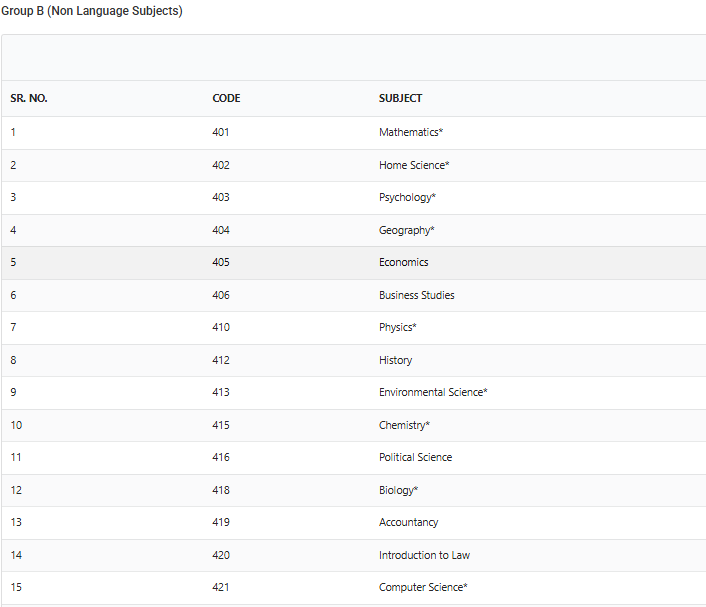Screen dimensions: 706x607
Task: Click the CODE column header
Action: click(x=226, y=98)
